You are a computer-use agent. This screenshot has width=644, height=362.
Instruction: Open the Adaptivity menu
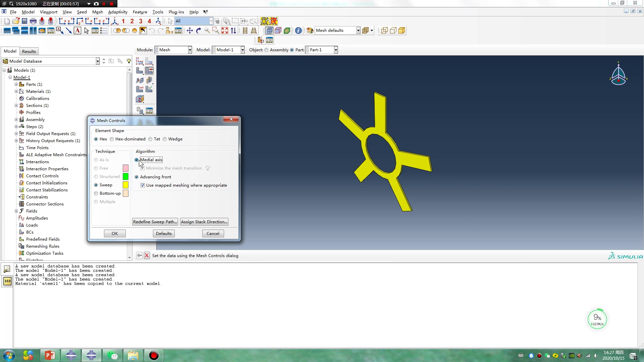pyautogui.click(x=117, y=12)
